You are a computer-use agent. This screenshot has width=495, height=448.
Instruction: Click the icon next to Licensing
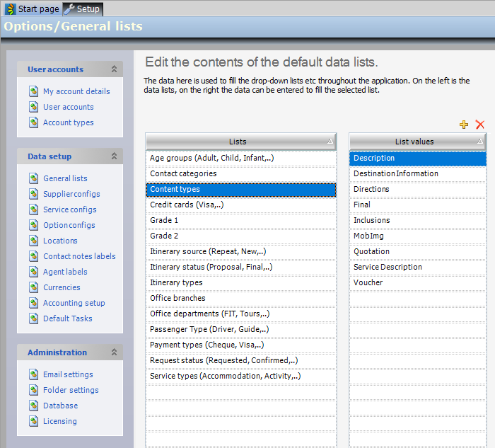[33, 421]
